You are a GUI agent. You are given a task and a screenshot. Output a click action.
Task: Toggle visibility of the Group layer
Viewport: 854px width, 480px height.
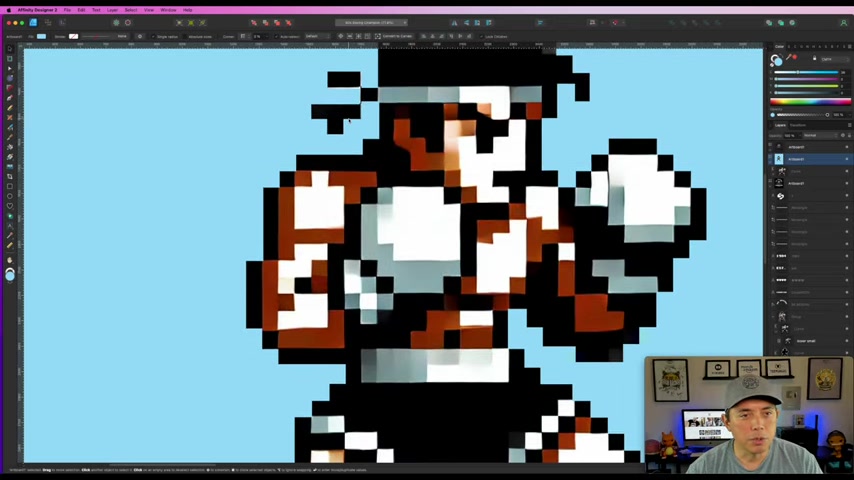click(x=847, y=317)
